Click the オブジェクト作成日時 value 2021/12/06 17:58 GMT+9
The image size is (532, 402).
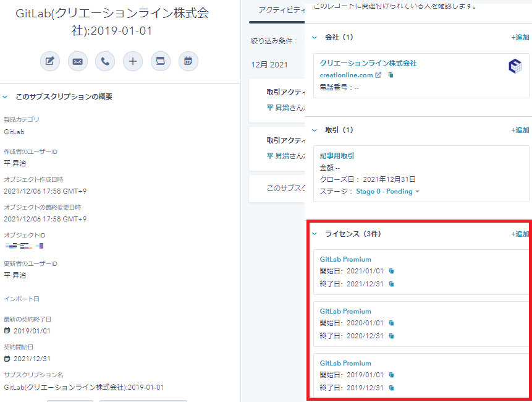pos(45,191)
